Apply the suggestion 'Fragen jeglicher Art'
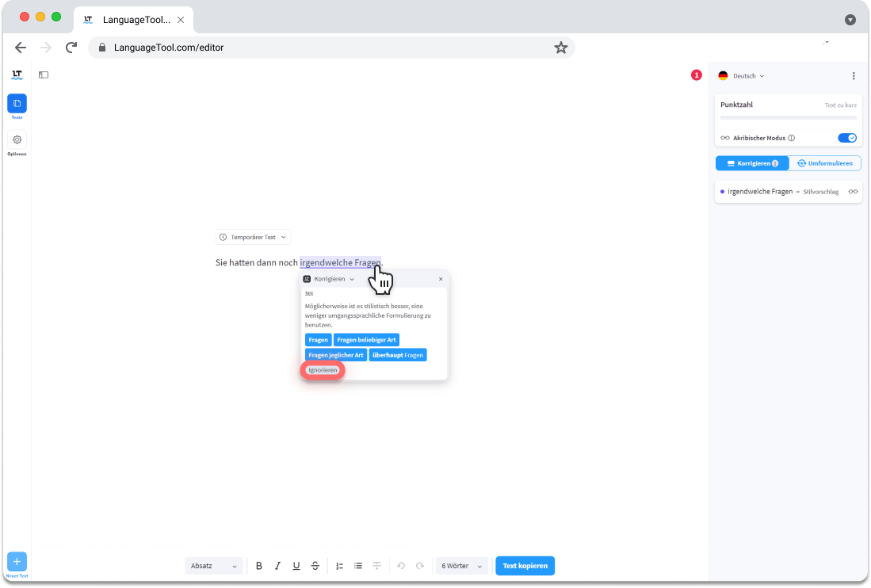This screenshot has height=588, width=871. [335, 355]
